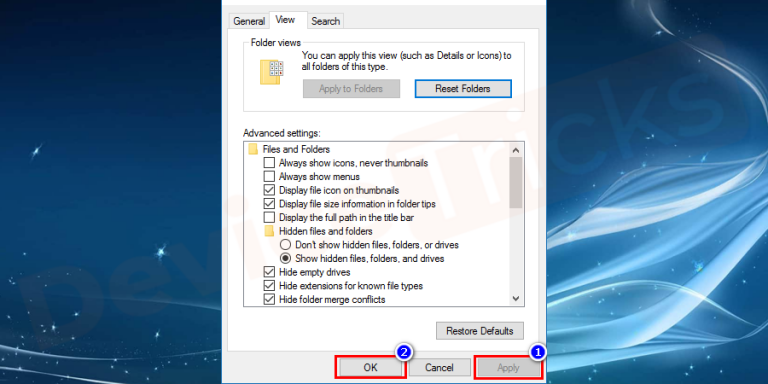Click the blue step 2 badge
Viewport: 768px width, 384px height.
click(404, 352)
